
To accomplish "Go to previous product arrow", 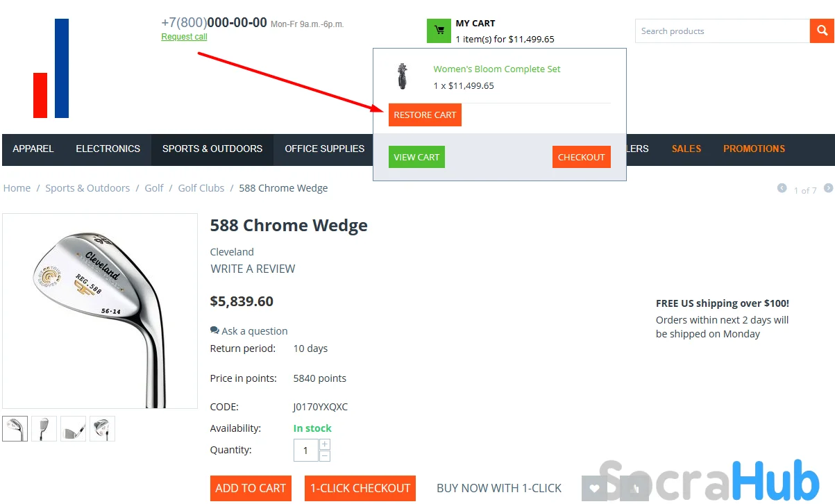I will (782, 188).
